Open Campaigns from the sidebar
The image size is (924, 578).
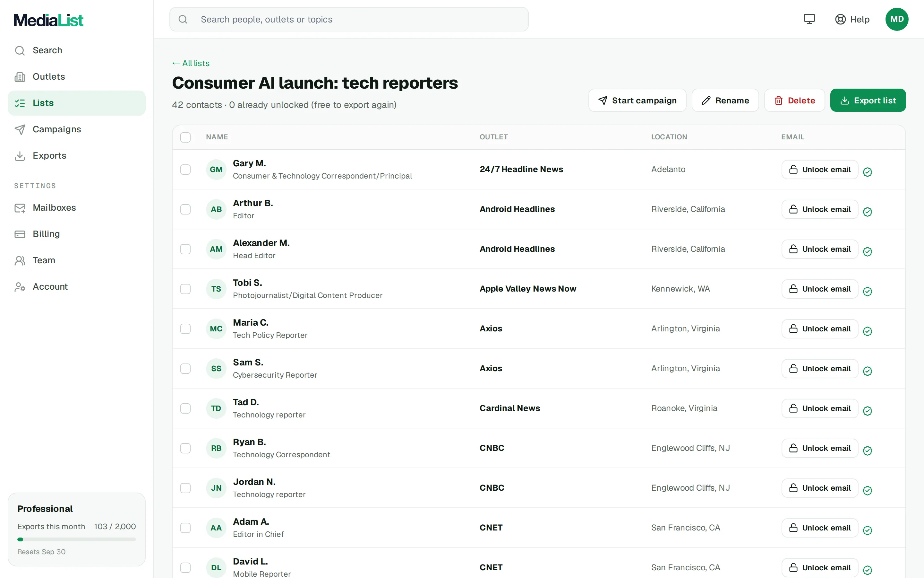tap(76, 129)
